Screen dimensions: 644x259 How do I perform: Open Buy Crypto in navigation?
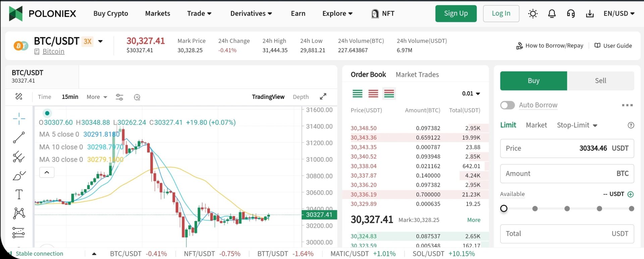(x=111, y=13)
